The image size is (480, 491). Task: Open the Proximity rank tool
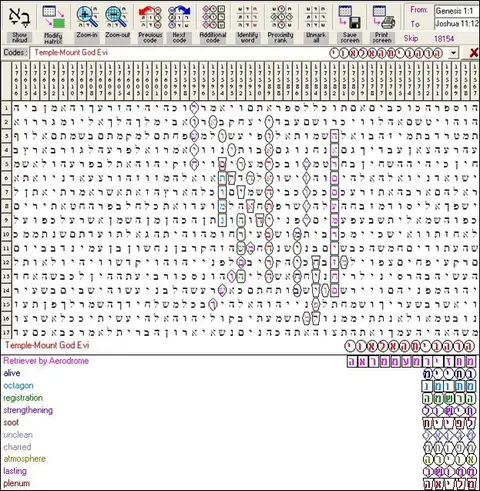[281, 17]
